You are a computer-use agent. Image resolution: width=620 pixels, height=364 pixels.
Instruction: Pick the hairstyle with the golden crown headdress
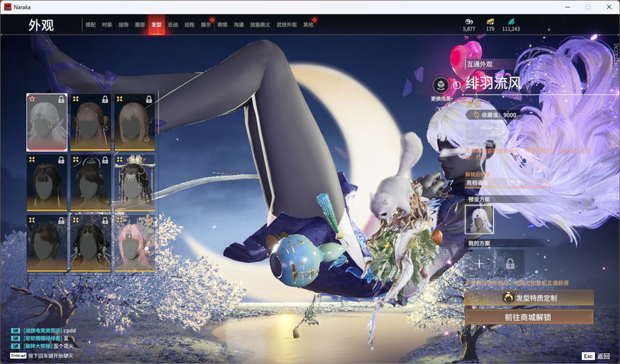pyautogui.click(x=135, y=183)
